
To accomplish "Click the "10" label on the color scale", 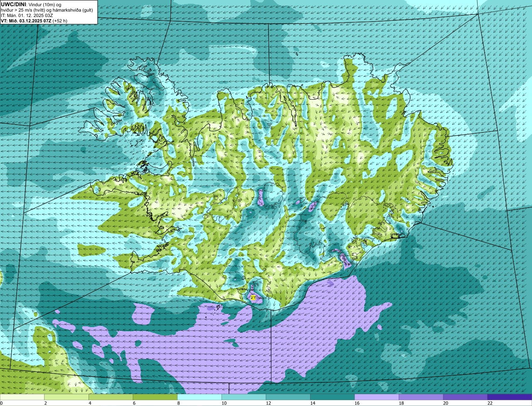I will point(224,403).
